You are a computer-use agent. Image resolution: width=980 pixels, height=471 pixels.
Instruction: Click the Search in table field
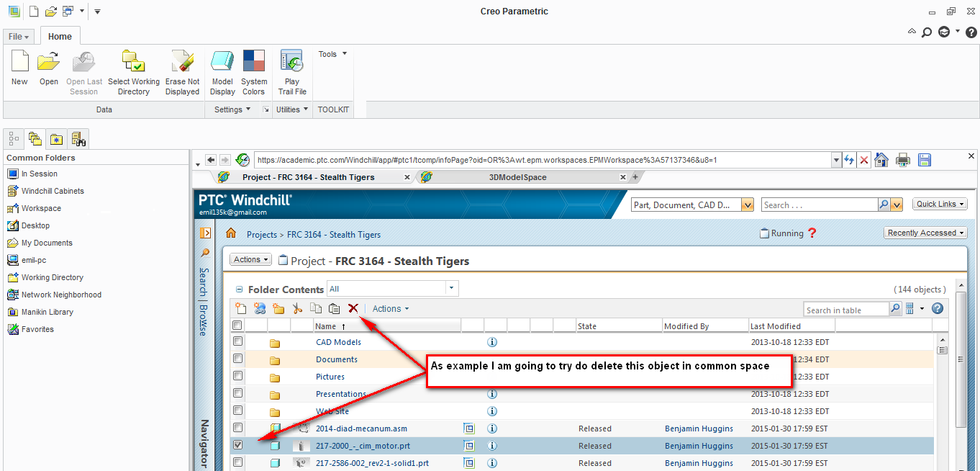pyautogui.click(x=846, y=310)
